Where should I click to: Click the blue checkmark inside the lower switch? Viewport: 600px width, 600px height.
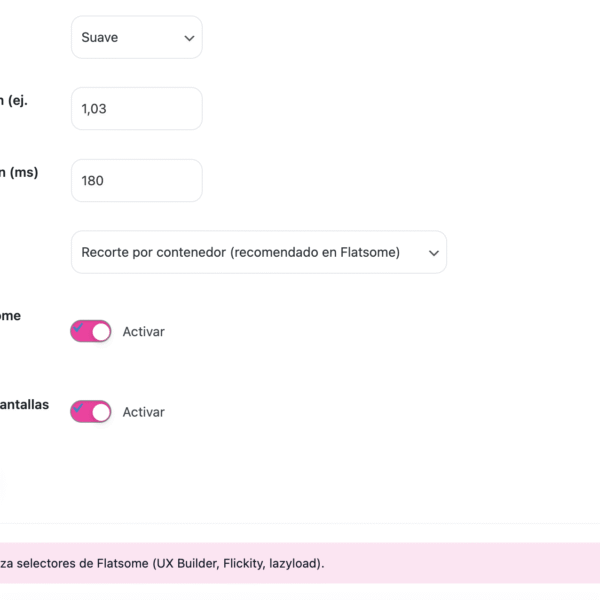coord(78,408)
